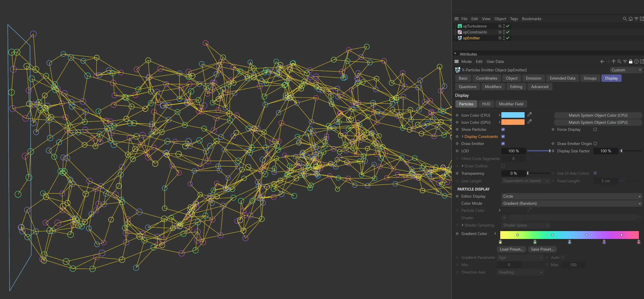This screenshot has height=299, width=644.
Task: Switch to the Emission tab
Action: 533,78
